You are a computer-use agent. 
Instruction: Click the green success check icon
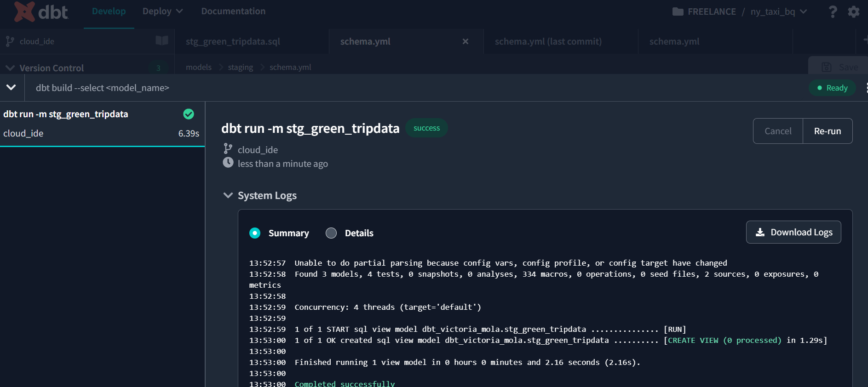tap(189, 114)
